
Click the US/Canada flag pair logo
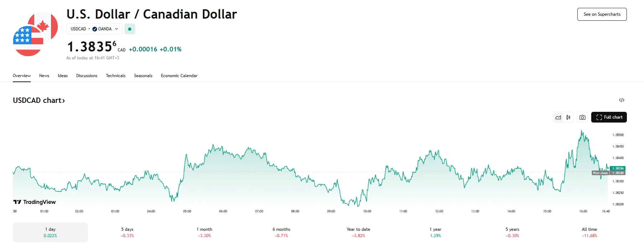click(x=35, y=34)
